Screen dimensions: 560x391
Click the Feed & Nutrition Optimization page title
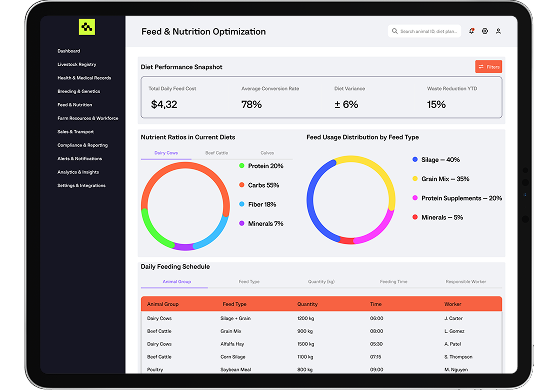pyautogui.click(x=203, y=31)
